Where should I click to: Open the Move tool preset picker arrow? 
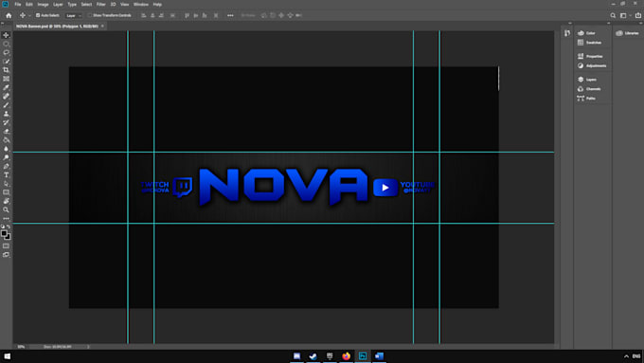(29, 15)
